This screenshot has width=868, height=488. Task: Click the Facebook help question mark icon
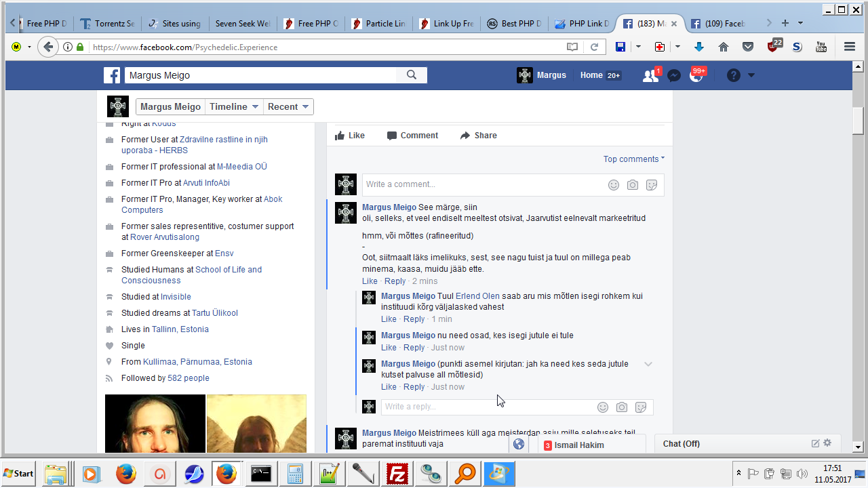coord(734,75)
